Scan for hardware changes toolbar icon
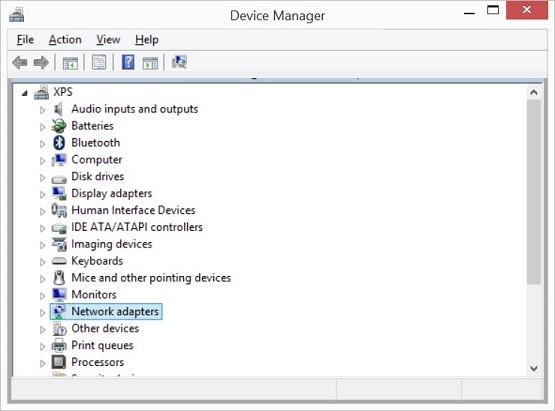555x411 pixels. pos(179,62)
